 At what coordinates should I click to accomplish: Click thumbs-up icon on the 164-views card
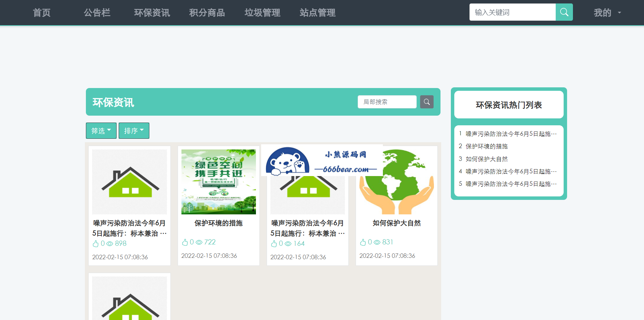274,244
